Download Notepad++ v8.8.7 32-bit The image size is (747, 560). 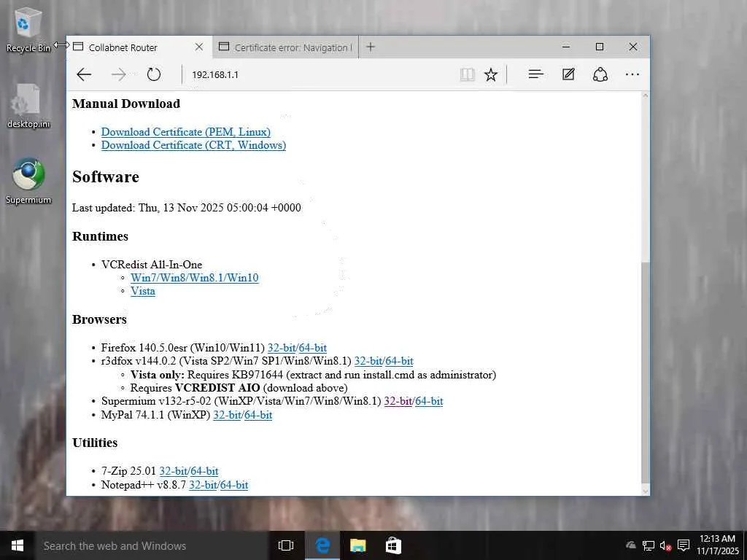(x=203, y=485)
